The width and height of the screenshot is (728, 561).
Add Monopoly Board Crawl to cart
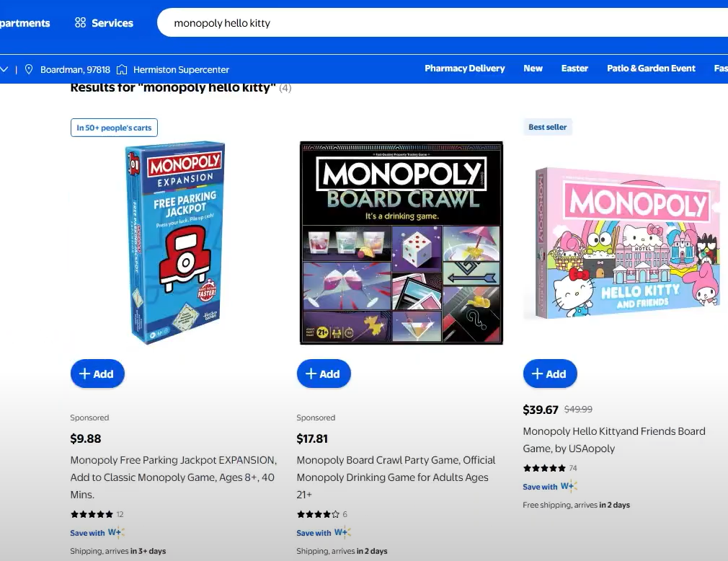(324, 374)
